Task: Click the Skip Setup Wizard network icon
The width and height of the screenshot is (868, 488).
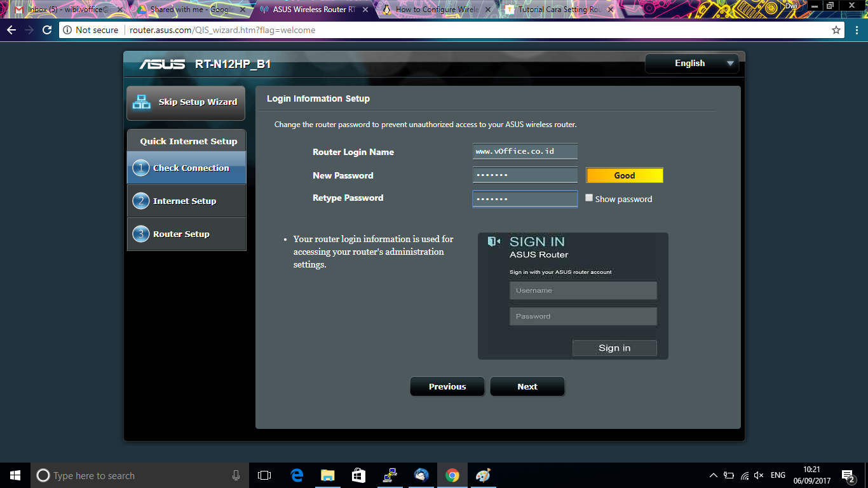Action: pyautogui.click(x=140, y=102)
